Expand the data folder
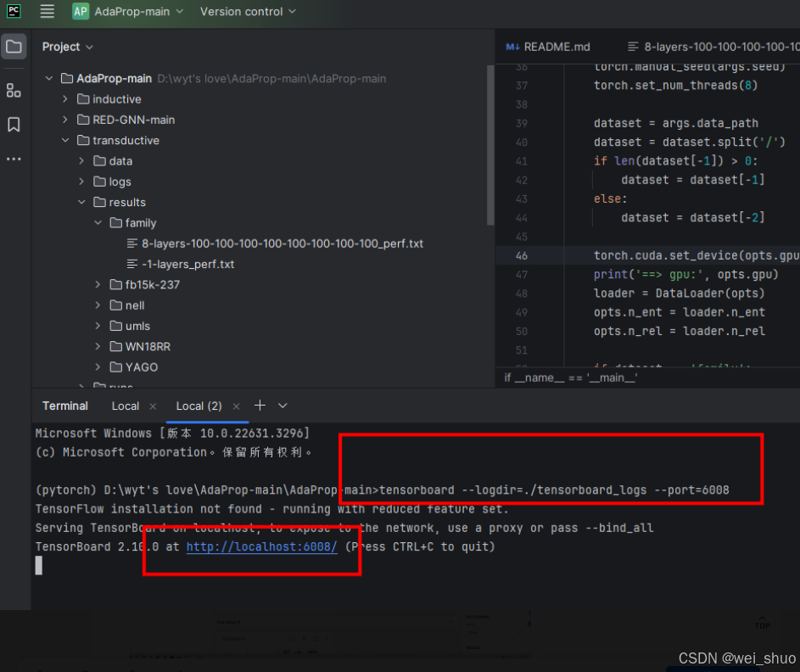Image resolution: width=800 pixels, height=672 pixels. click(81, 161)
